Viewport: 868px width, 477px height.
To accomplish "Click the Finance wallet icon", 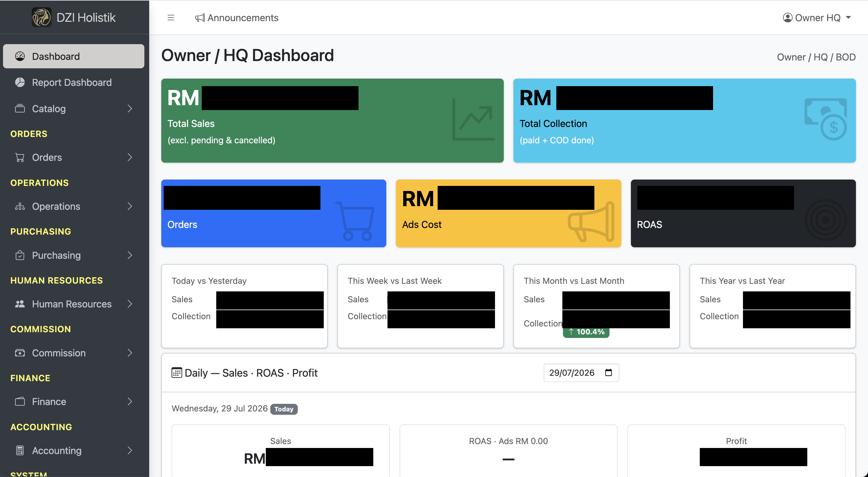I will (20, 401).
